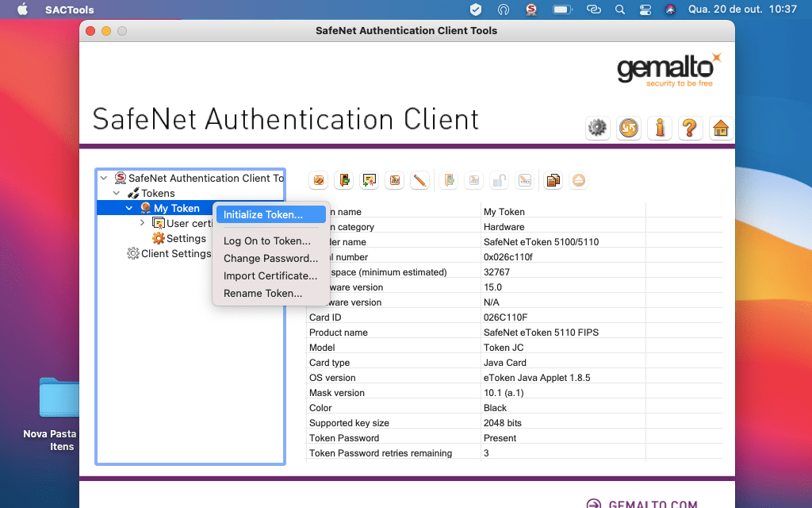Viewport: 812px width, 508px height.
Task: Click the Change Password toolbar icon
Action: click(395, 180)
